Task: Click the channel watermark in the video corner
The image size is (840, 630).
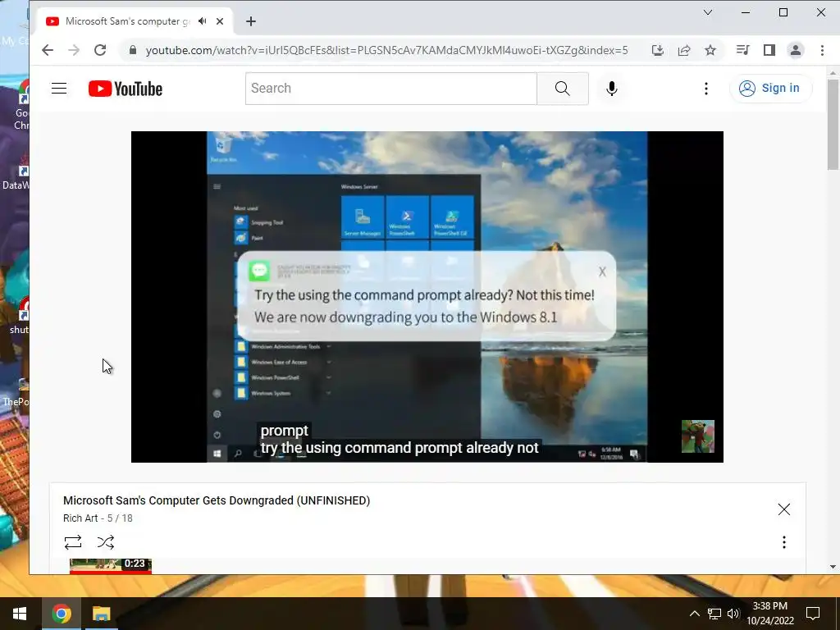Action: (697, 436)
